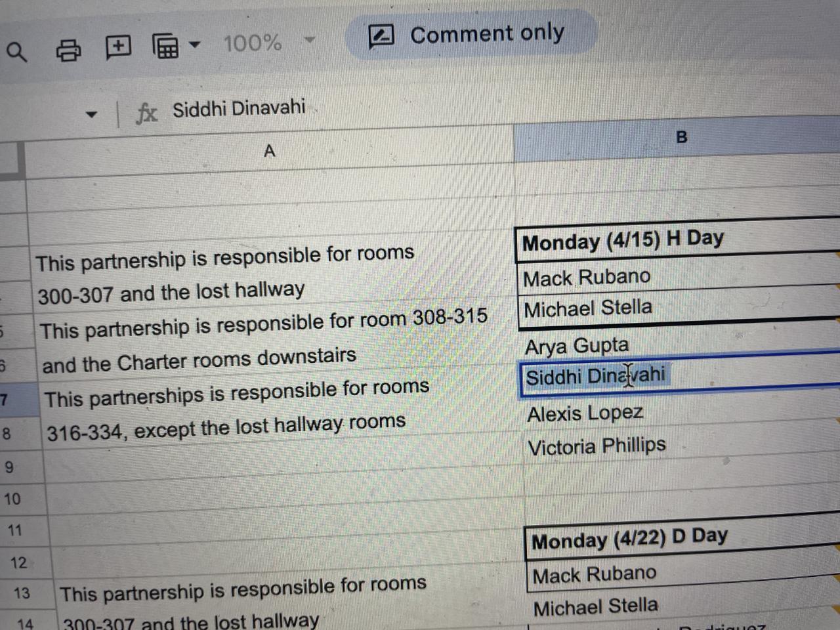Click the cell mentioning rooms 316-334
840x630 pixels.
[x=226, y=427]
